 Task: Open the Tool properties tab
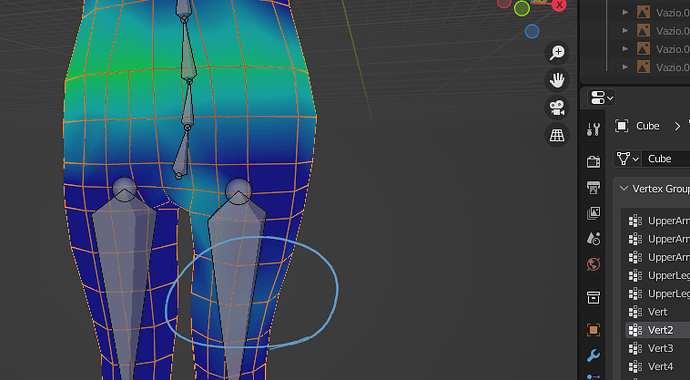pyautogui.click(x=593, y=130)
